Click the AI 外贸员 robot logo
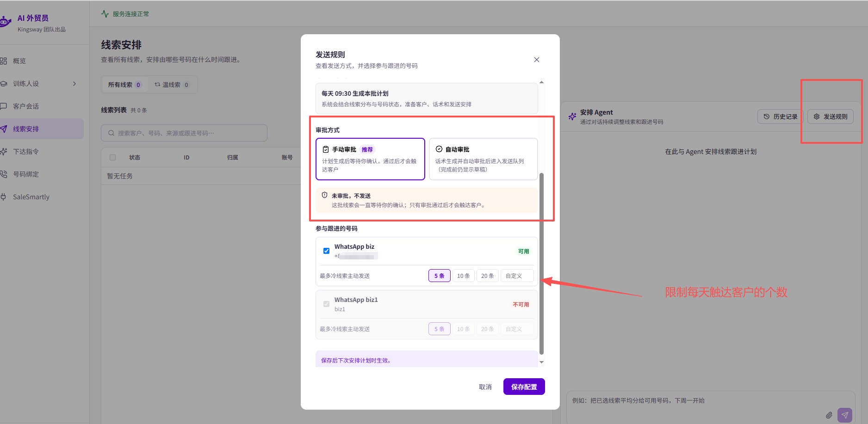The width and height of the screenshot is (868, 424). click(5, 22)
